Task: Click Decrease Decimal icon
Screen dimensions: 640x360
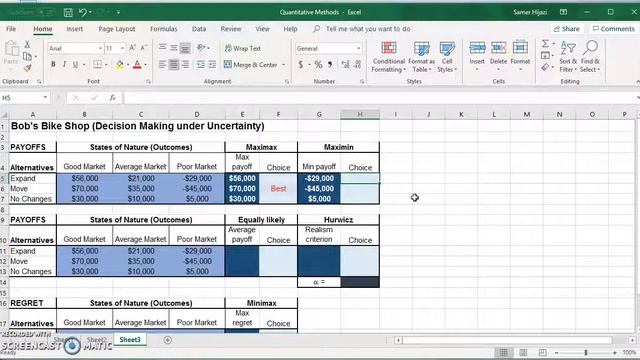Action: point(358,64)
